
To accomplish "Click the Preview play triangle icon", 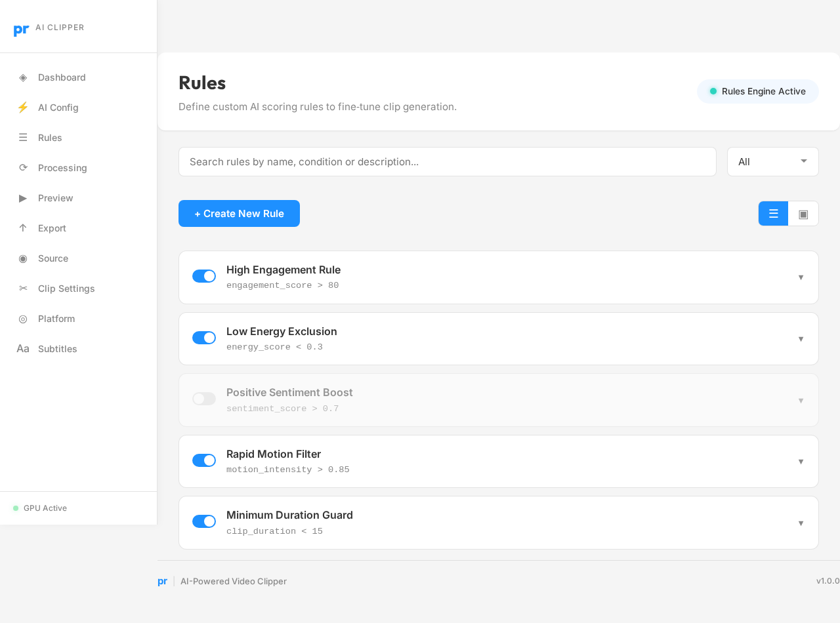I will pyautogui.click(x=23, y=198).
